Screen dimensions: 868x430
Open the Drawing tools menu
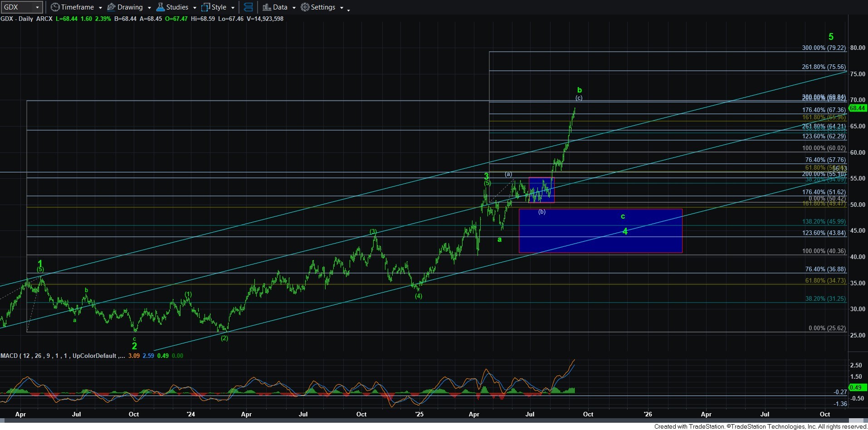pyautogui.click(x=125, y=7)
